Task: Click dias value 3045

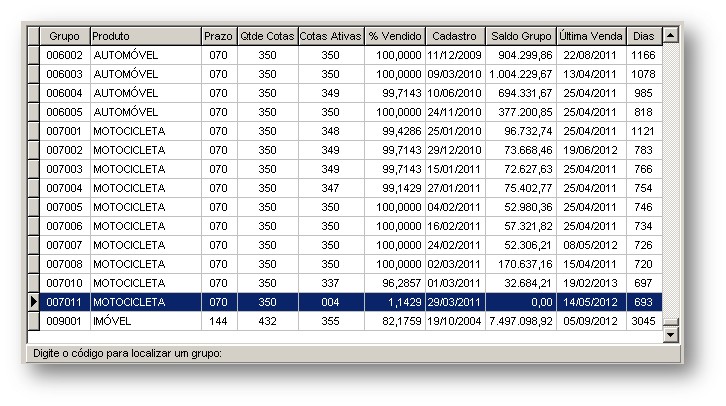Action: pos(644,321)
